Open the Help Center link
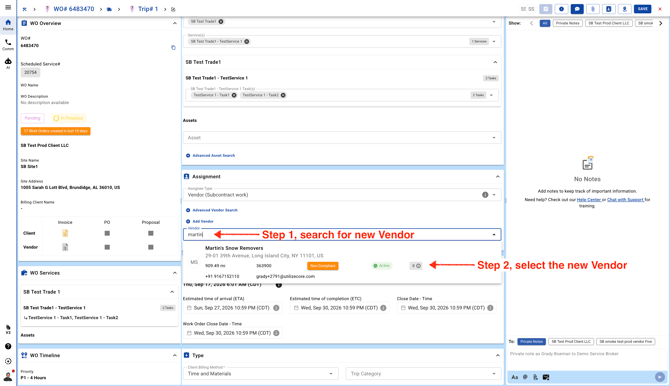The image size is (670, 386). point(589,200)
